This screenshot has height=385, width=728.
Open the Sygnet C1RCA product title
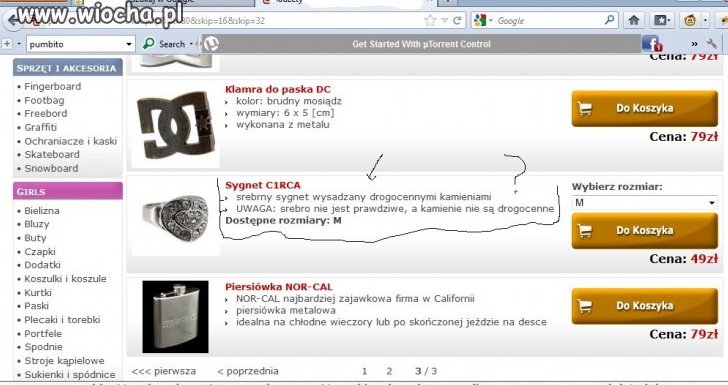point(263,185)
